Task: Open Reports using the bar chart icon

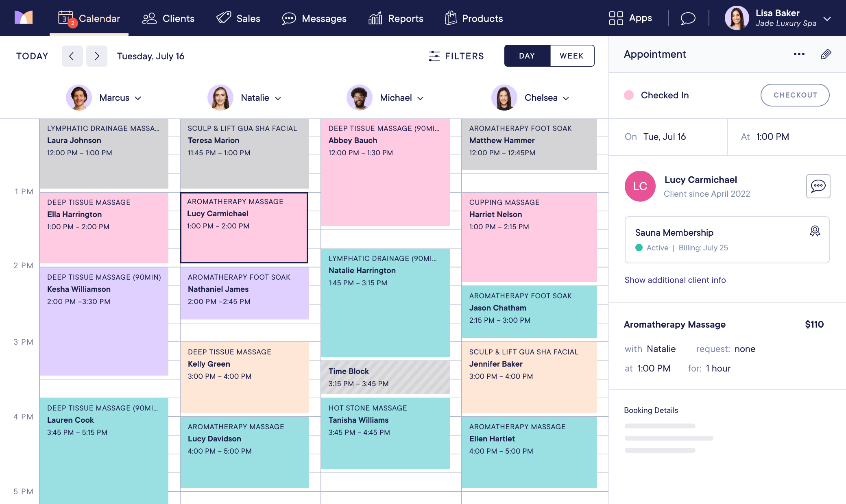Action: [375, 18]
